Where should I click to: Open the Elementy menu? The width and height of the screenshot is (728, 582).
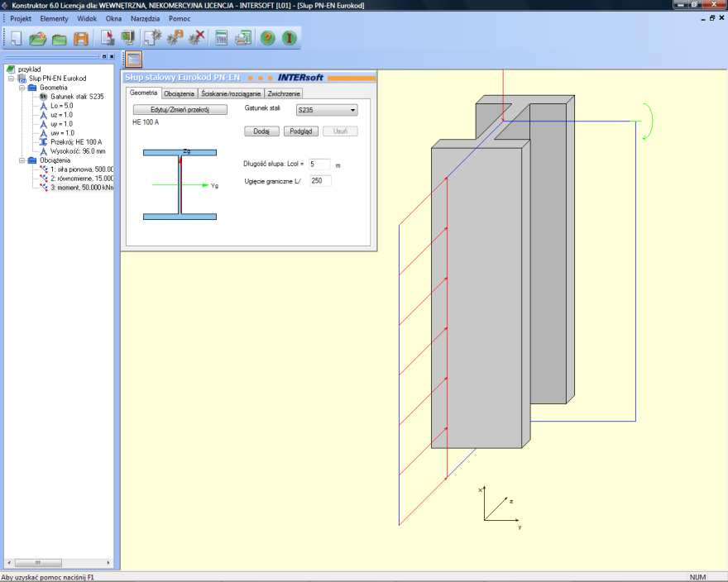54,19
